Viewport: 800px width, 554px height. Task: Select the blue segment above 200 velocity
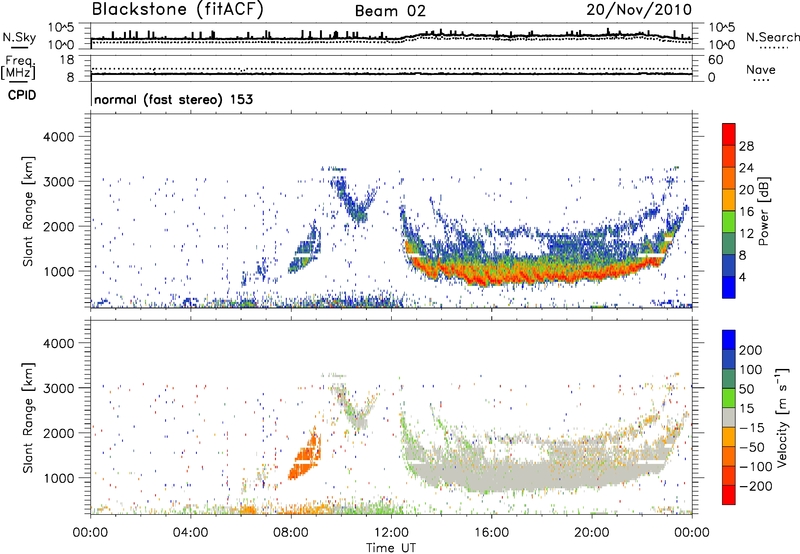[x=729, y=340]
